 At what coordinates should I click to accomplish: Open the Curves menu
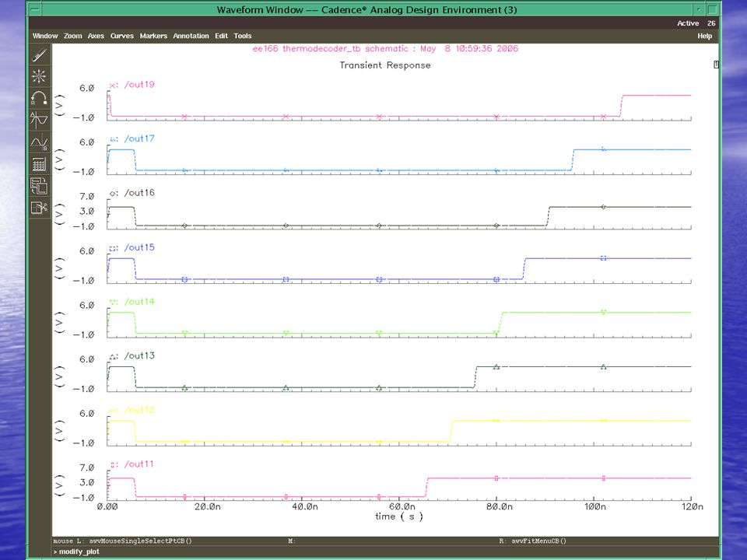(122, 36)
